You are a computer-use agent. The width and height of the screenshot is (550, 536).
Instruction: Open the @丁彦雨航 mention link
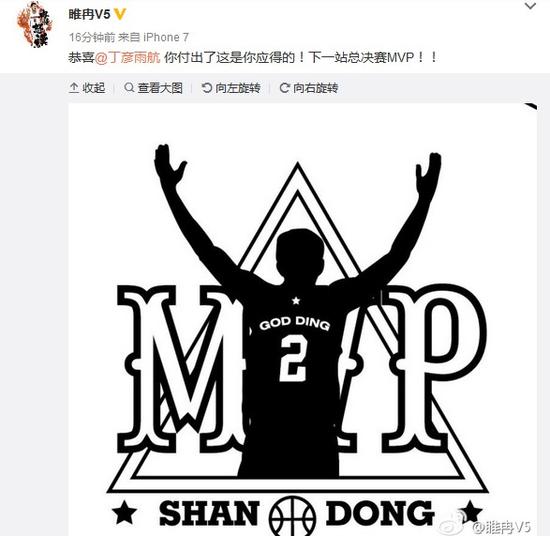click(x=128, y=57)
